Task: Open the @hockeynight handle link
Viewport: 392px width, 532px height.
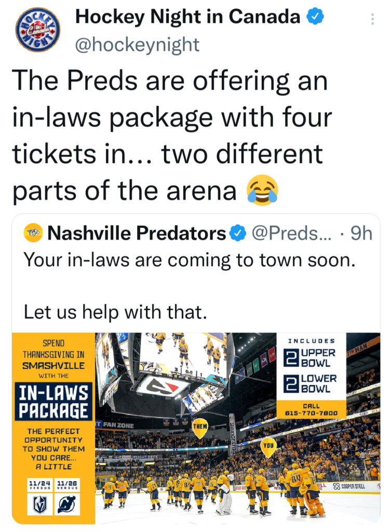Action: 137,45
